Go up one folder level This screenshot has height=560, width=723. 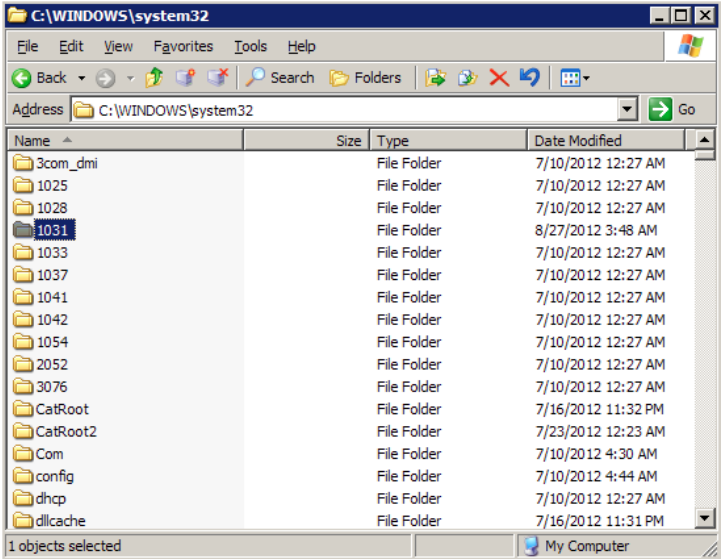pyautogui.click(x=154, y=78)
